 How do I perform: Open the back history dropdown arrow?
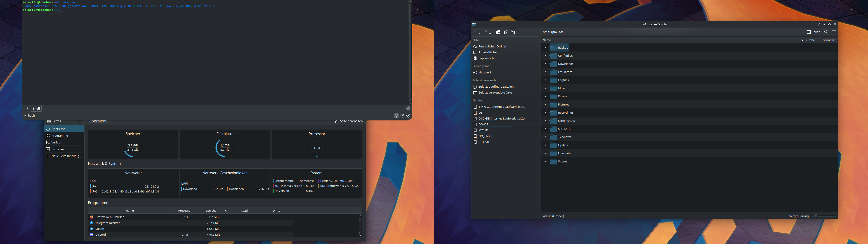tap(480, 33)
